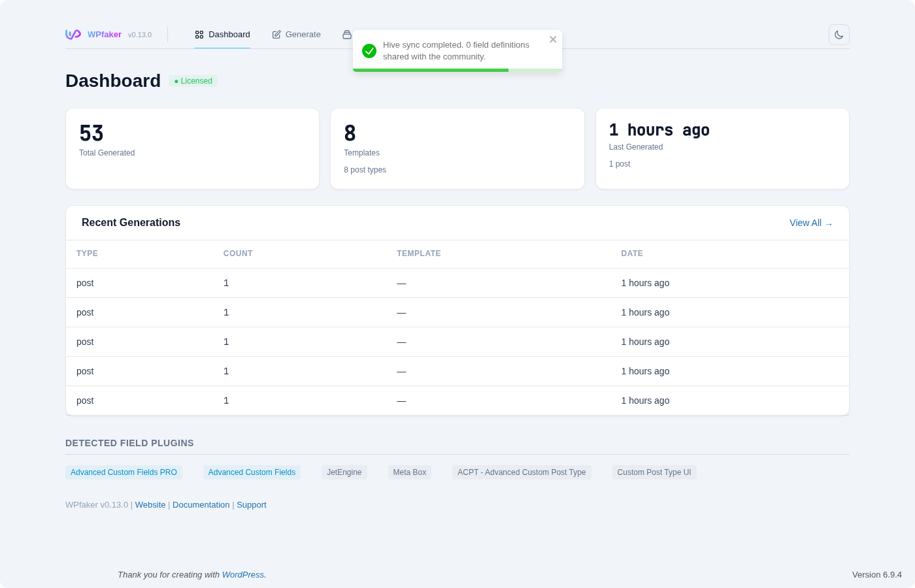Click the green checkmark in the sync notification
The height and width of the screenshot is (588, 915).
[x=369, y=50]
